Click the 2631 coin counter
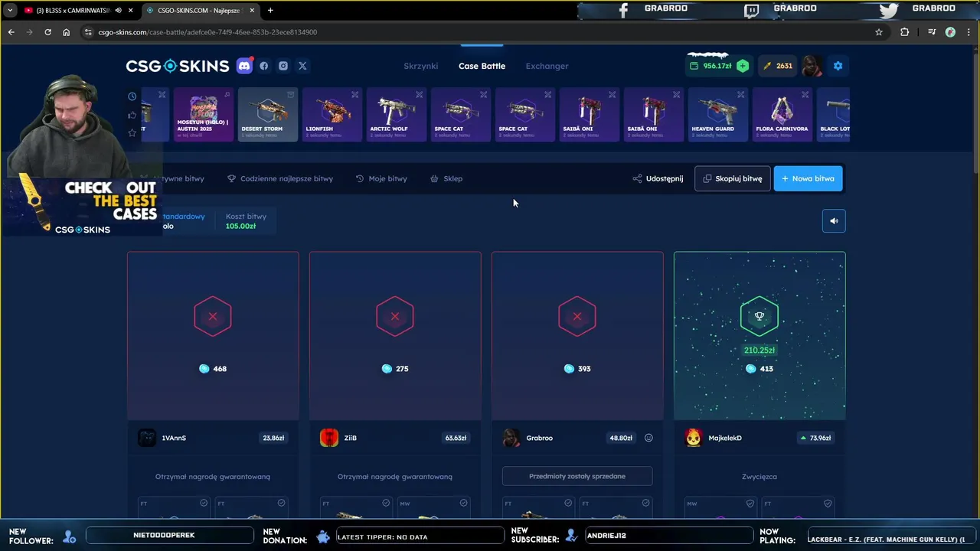The width and height of the screenshot is (980, 551). (x=777, y=66)
